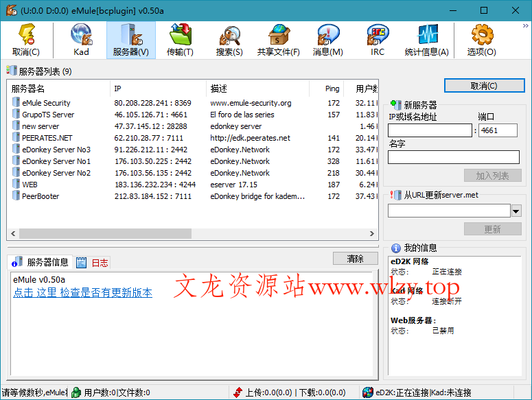Click status bar users and files count text

(117, 392)
